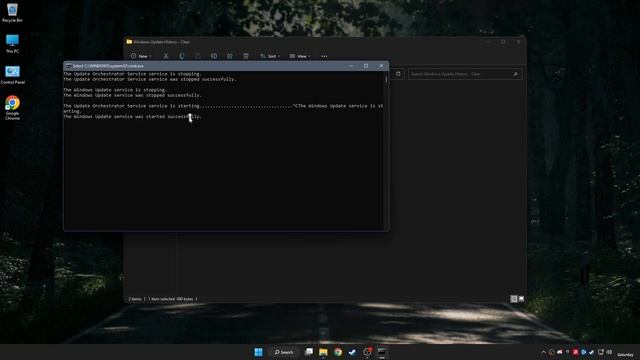Open Task View from the taskbar
The width and height of the screenshot is (640, 360).
[309, 352]
